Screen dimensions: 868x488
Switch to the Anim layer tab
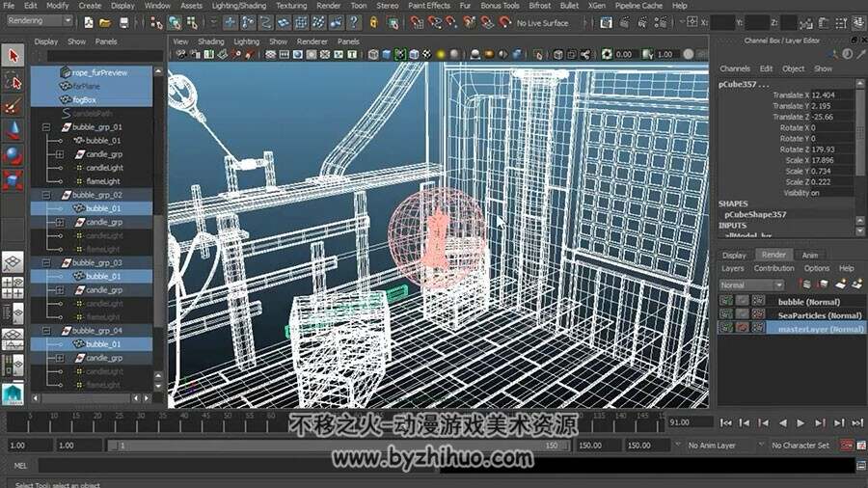click(810, 255)
